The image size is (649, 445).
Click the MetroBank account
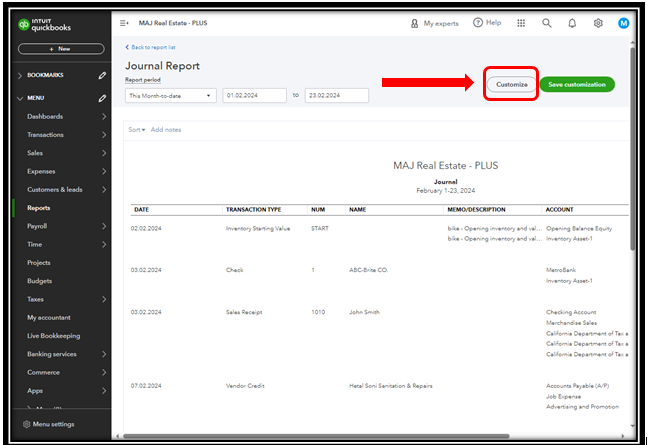(x=561, y=270)
